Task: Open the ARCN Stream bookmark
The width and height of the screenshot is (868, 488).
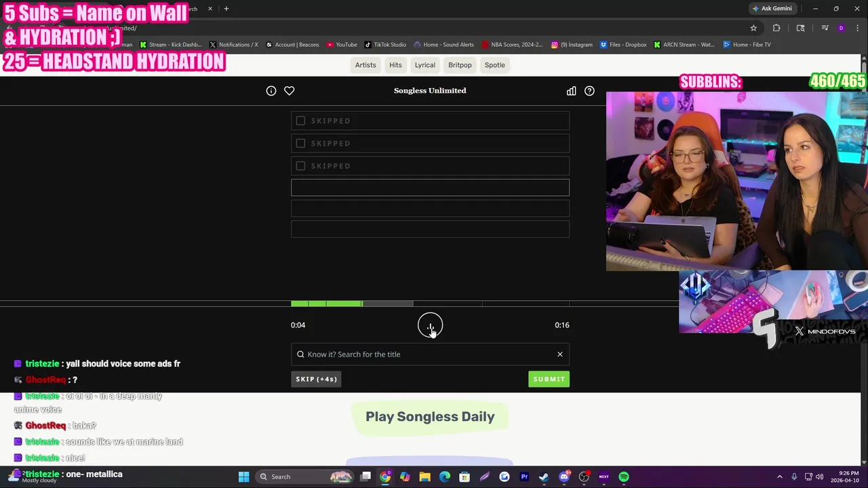Action: coord(684,45)
